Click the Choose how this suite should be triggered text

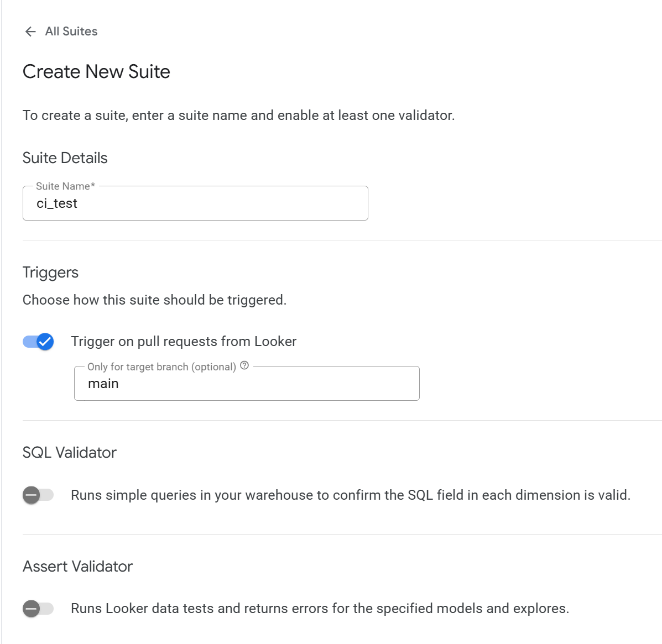(x=154, y=300)
